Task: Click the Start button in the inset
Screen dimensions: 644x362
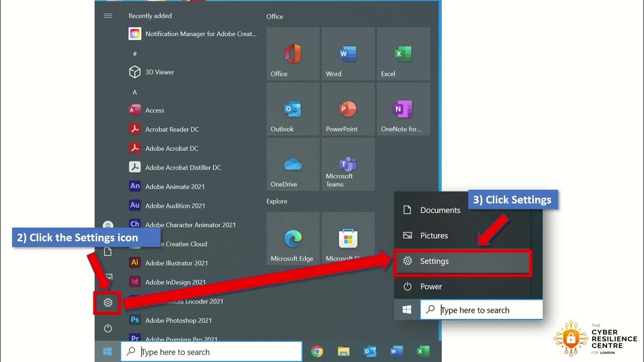Action: (407, 310)
